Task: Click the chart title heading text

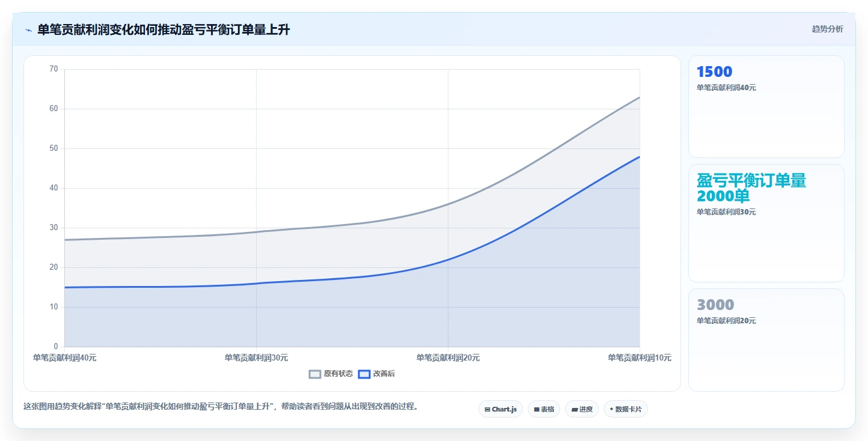Action: pyautogui.click(x=164, y=29)
